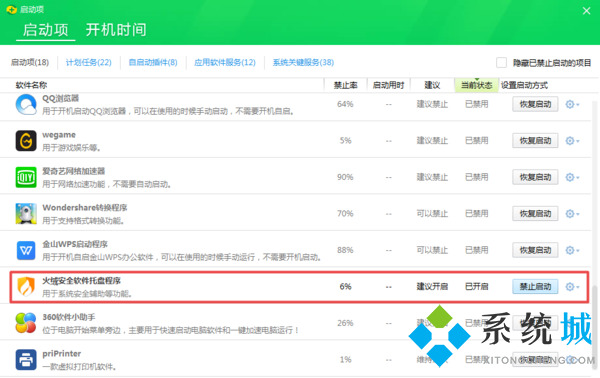Image resolution: width=600 pixels, height=378 pixels.
Task: Click 恢复启动 for 金山WPS启动程序
Action: 535,250
